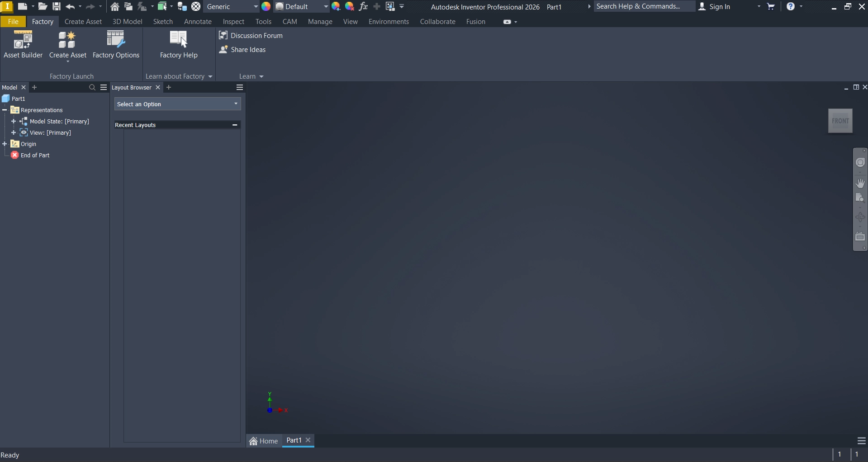Screen dimensions: 868x462
Task: Search the Model browser with magnifier icon
Action: pyautogui.click(x=92, y=87)
